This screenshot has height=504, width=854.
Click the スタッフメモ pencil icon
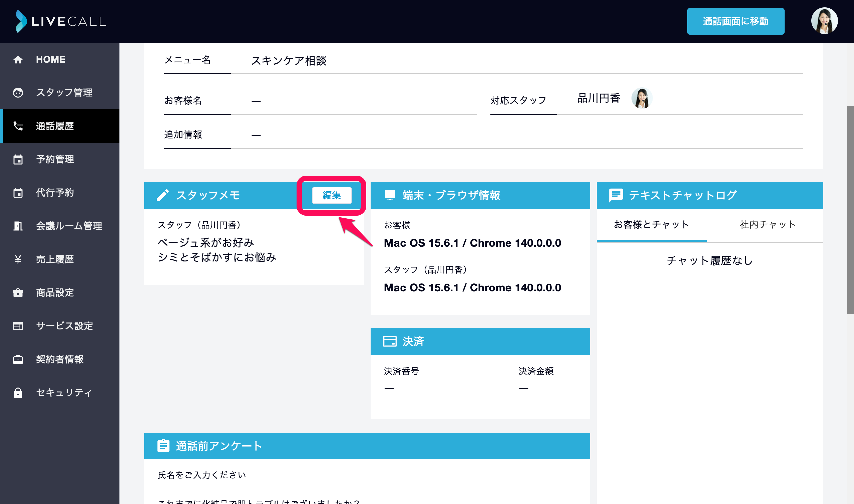(163, 195)
